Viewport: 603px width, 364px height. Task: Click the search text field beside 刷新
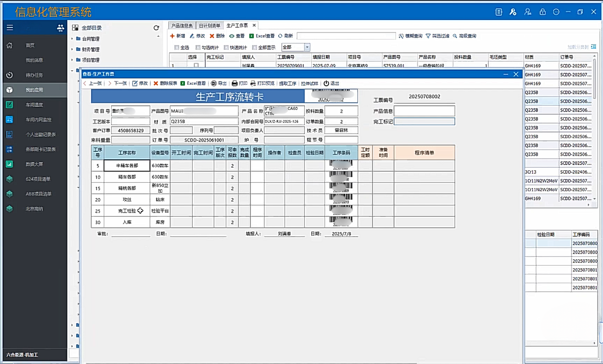coord(346,36)
